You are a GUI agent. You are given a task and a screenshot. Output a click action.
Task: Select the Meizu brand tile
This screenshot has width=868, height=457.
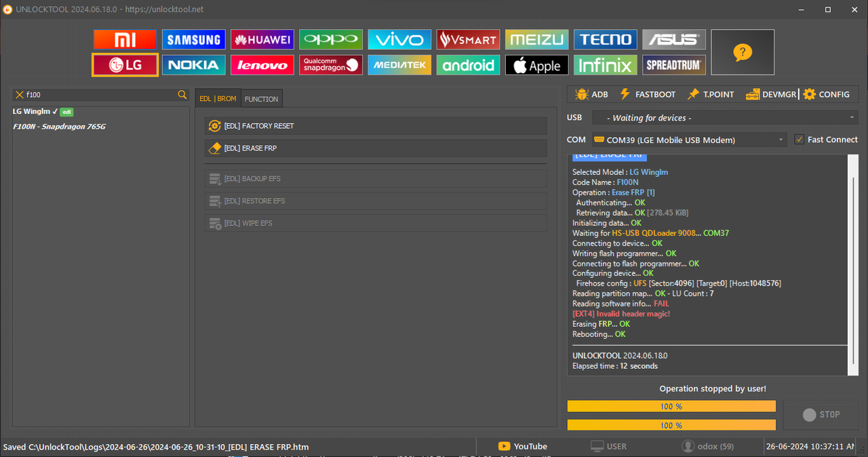point(536,39)
